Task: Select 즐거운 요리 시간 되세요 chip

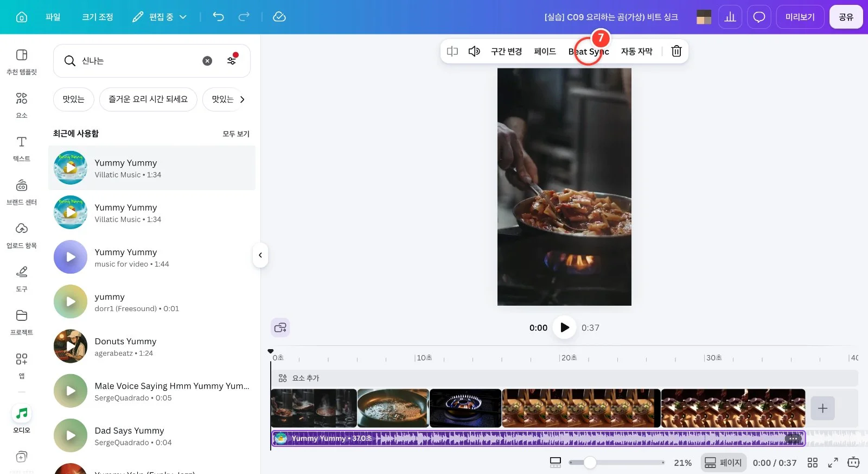Action: point(148,99)
